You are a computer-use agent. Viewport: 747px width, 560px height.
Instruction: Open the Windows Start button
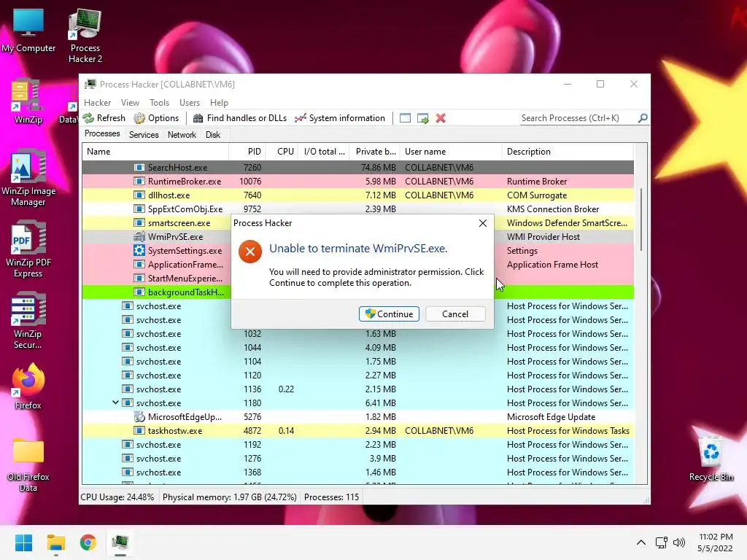(x=23, y=542)
